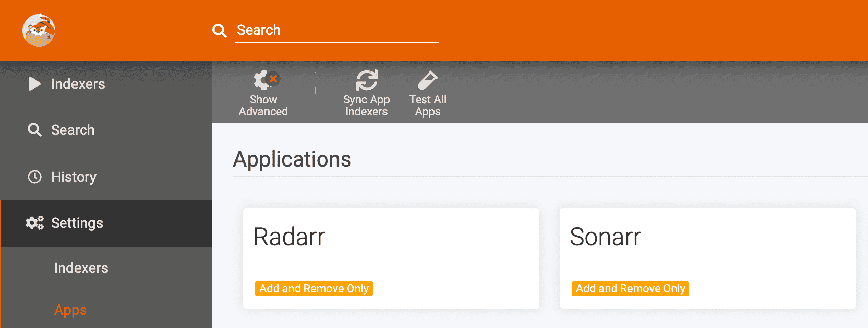Collapse the Settings sidebar section
Image resolution: width=868 pixels, height=328 pixels.
point(106,223)
